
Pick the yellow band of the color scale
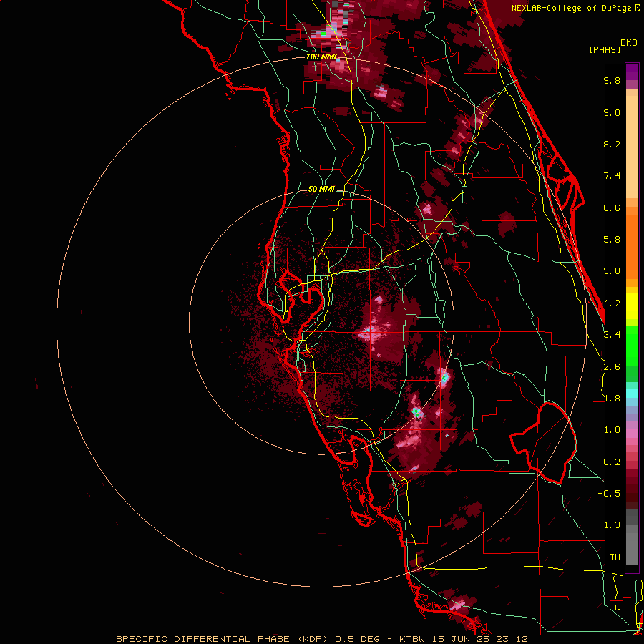[x=632, y=306]
